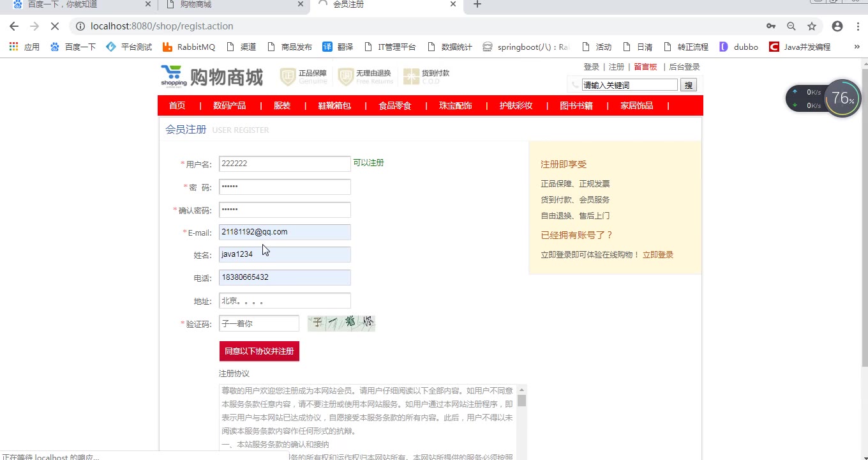Focus the E-mail input field
Viewport: 868px width, 460px height.
click(285, 233)
